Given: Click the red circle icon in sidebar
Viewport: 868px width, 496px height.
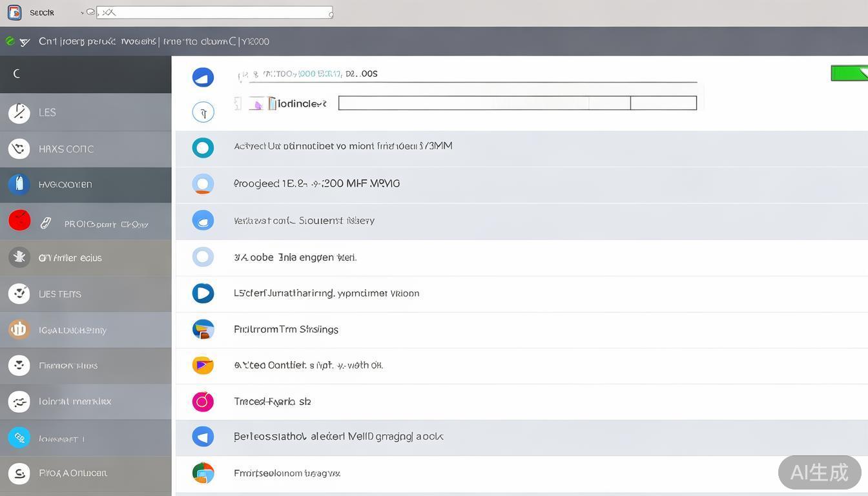Looking at the screenshot, I should (x=19, y=220).
